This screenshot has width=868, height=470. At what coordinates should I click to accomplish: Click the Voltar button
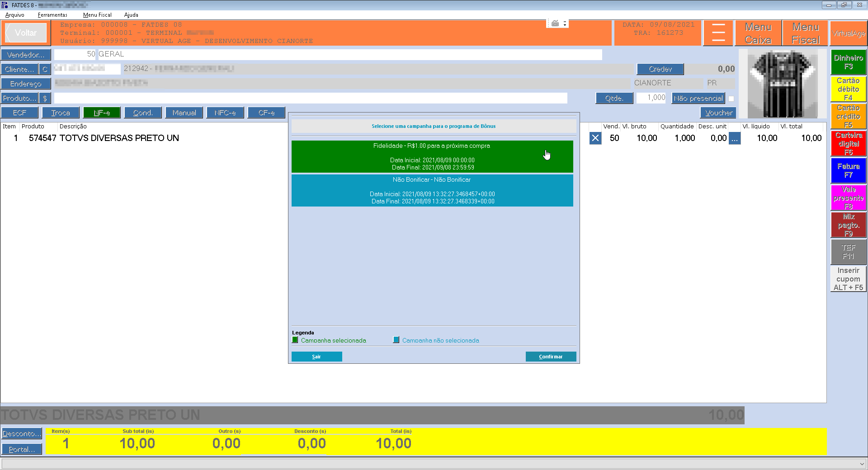tap(26, 33)
